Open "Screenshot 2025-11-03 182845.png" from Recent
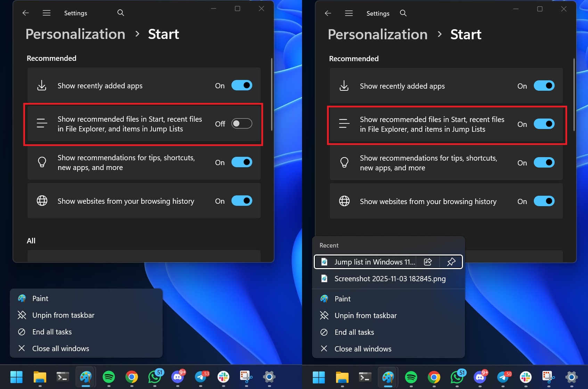This screenshot has height=389, width=588. [390, 278]
